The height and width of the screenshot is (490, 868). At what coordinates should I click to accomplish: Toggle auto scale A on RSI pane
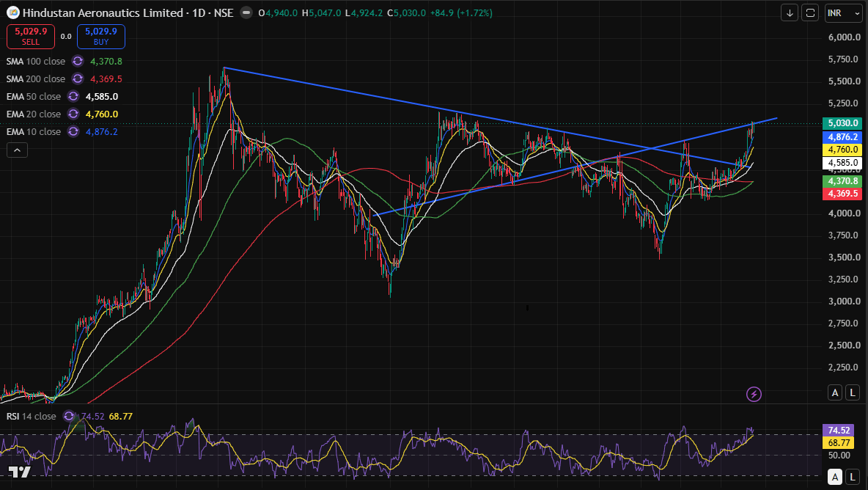(835, 476)
